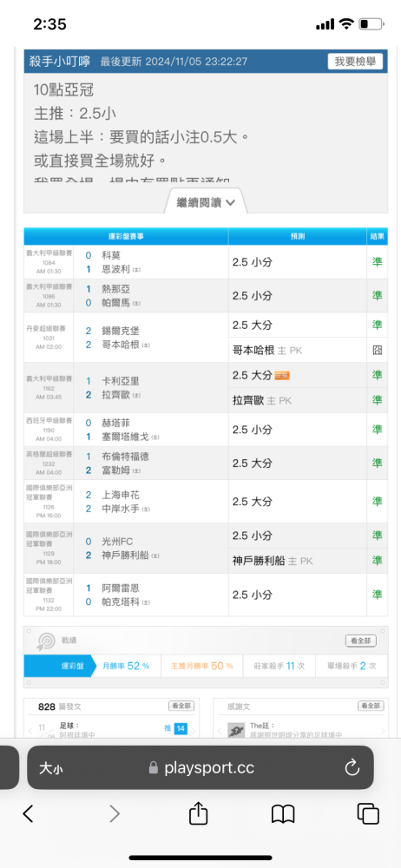The width and height of the screenshot is (401, 868).
Task: Next arrow in 感謝文 panel
Action: pyautogui.click(x=382, y=731)
